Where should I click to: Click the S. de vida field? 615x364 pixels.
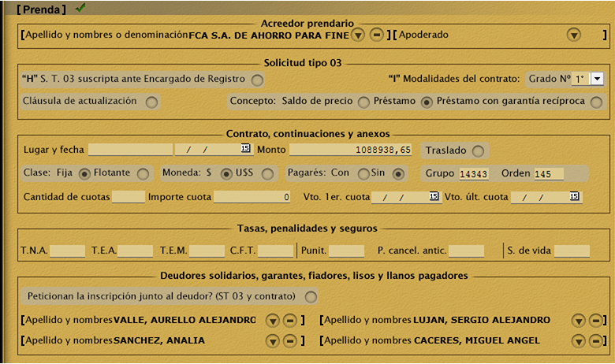572,251
